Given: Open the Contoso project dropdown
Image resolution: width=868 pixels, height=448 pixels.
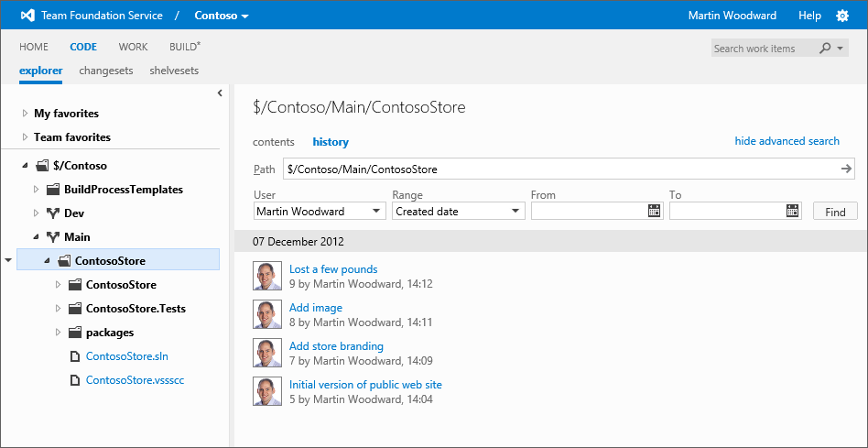Looking at the screenshot, I should coord(222,16).
